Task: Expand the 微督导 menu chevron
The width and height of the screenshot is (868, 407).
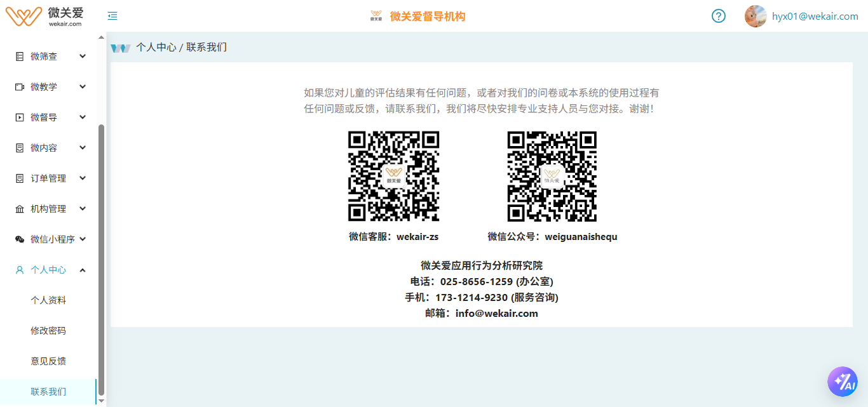Action: point(83,117)
